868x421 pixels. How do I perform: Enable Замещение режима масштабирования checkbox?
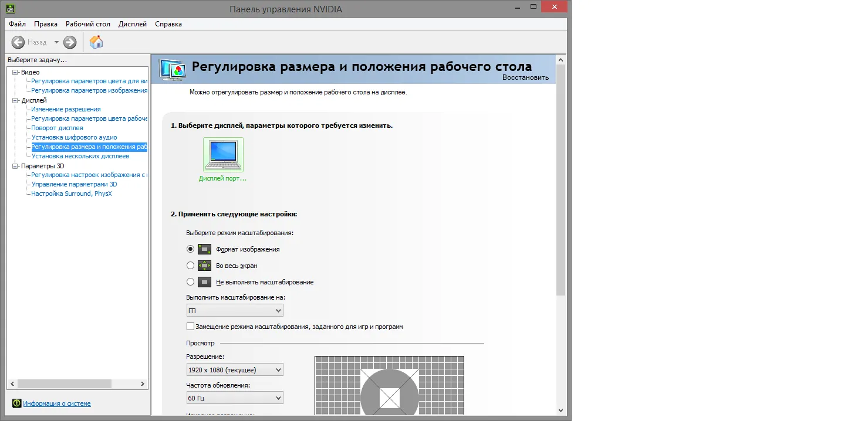[x=190, y=326]
